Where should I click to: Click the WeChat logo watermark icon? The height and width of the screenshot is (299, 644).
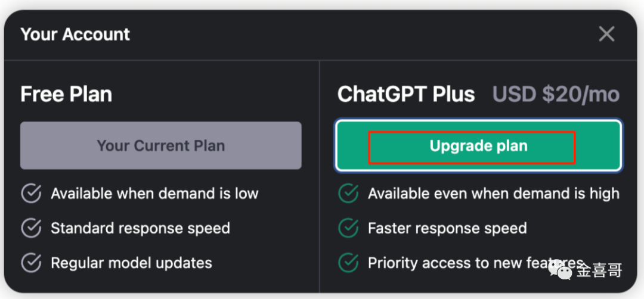pos(561,270)
